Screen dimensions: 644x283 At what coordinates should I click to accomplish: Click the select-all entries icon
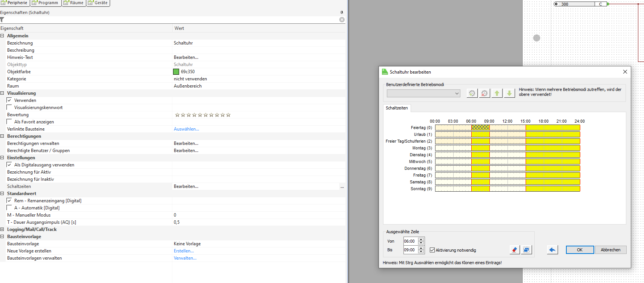point(526,250)
